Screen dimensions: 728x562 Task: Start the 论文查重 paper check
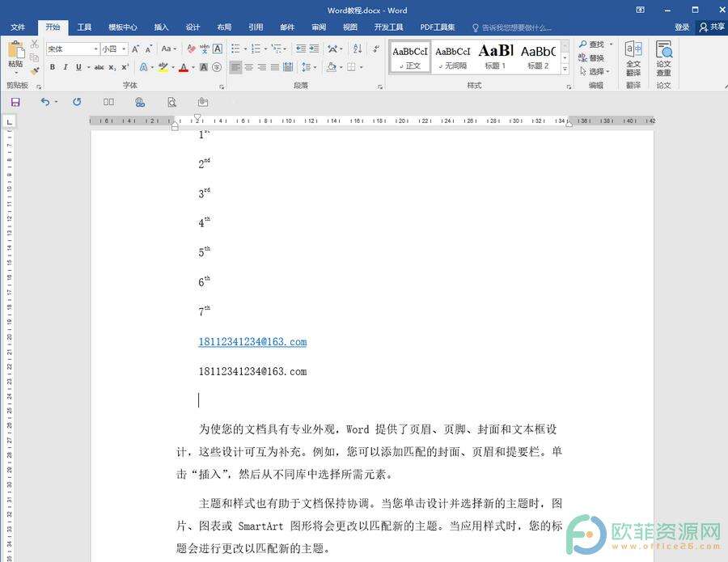pyautogui.click(x=663, y=58)
